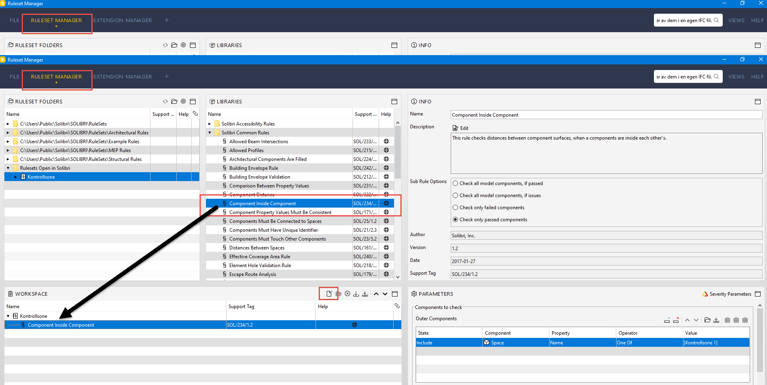767x385 pixels.
Task: Maximize the Parameters panel
Action: tap(758, 294)
